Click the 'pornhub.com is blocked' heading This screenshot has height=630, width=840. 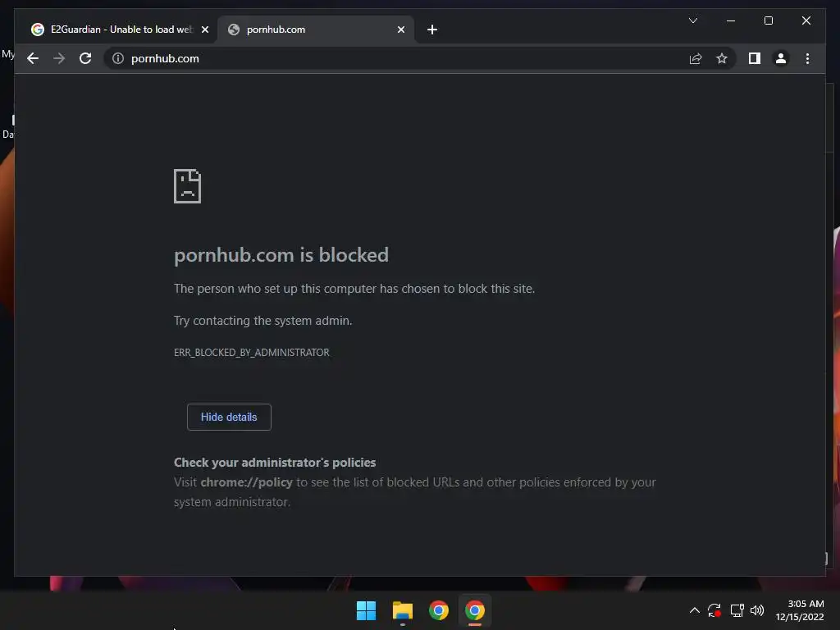click(281, 255)
